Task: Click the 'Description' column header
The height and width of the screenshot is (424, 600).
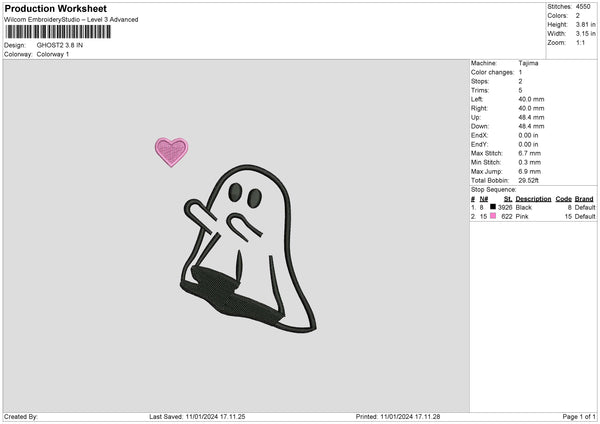Action: 533,199
